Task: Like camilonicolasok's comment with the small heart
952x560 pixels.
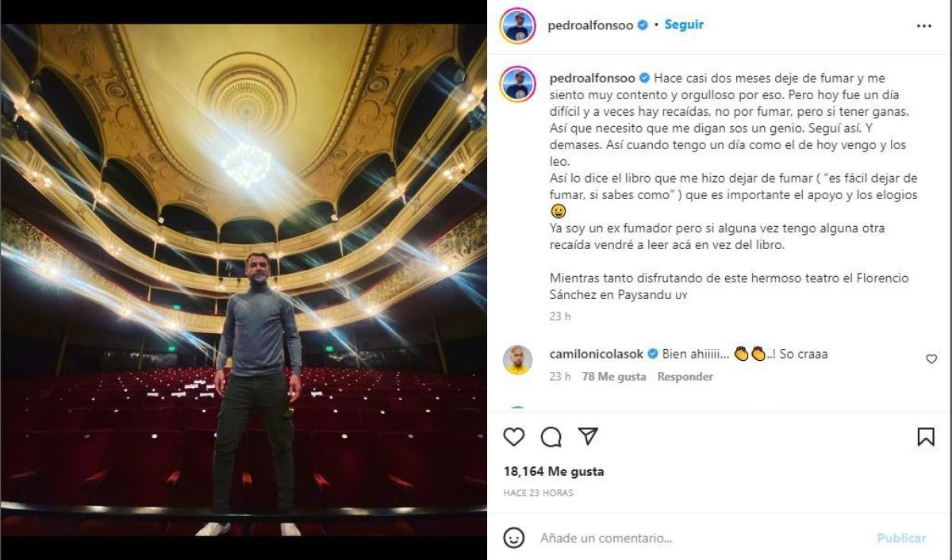Action: (931, 359)
